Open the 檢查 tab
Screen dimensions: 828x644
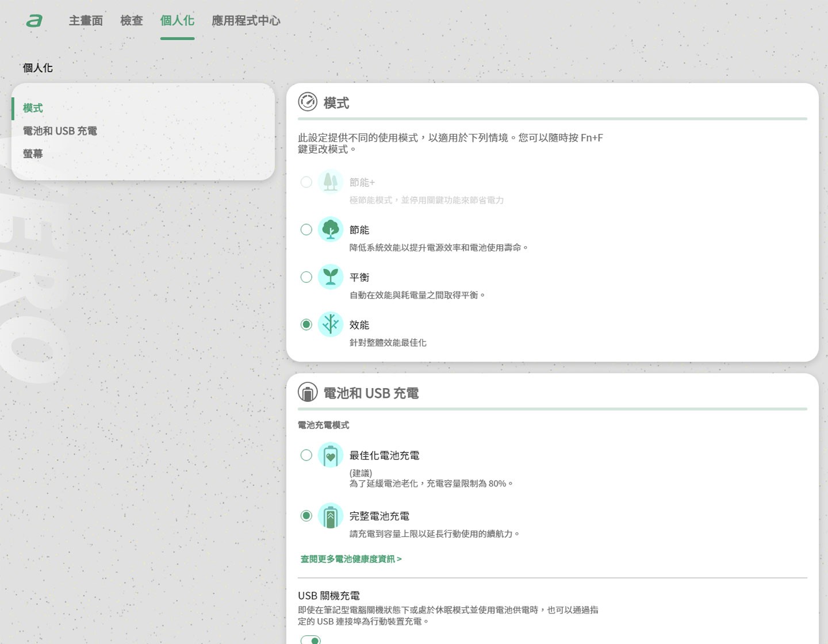[132, 21]
